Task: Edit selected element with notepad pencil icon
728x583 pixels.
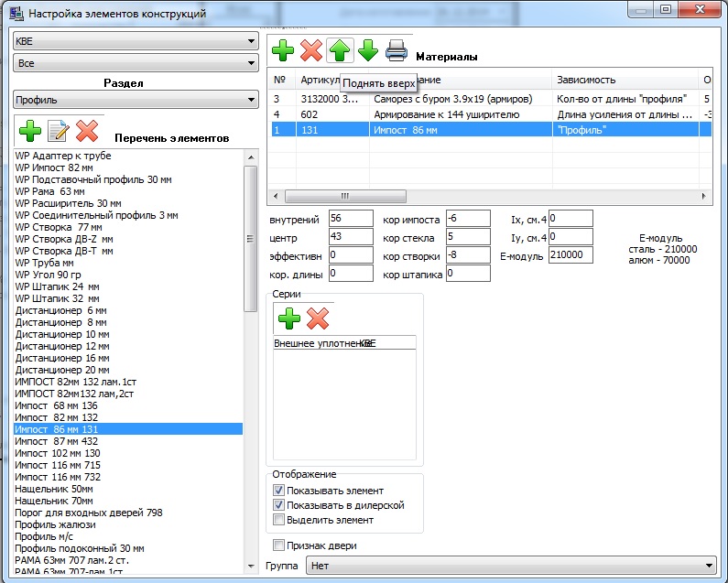Action: pos(59,131)
